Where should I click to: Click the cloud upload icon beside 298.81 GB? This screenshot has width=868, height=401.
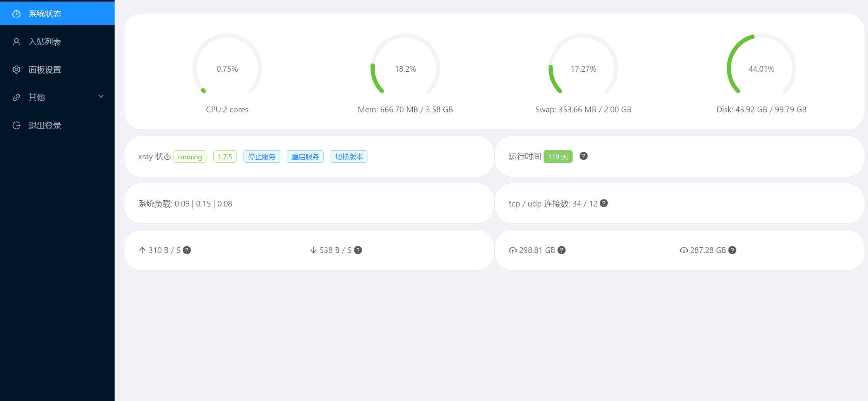(513, 250)
